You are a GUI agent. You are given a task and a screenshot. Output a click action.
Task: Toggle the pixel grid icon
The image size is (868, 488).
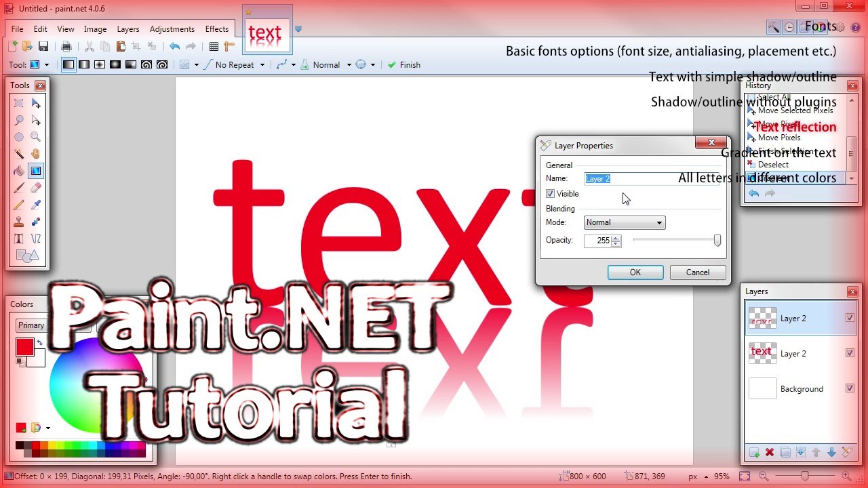[x=214, y=46]
